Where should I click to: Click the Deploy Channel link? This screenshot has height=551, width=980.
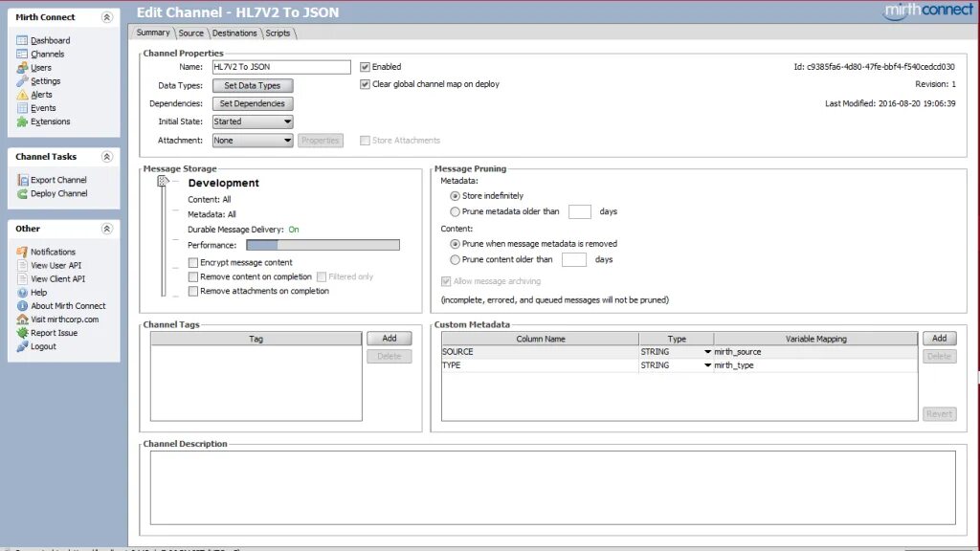pos(58,193)
